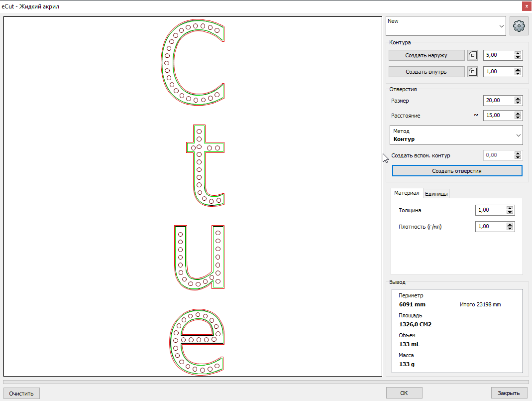Open the New preset dropdown

pos(446,26)
